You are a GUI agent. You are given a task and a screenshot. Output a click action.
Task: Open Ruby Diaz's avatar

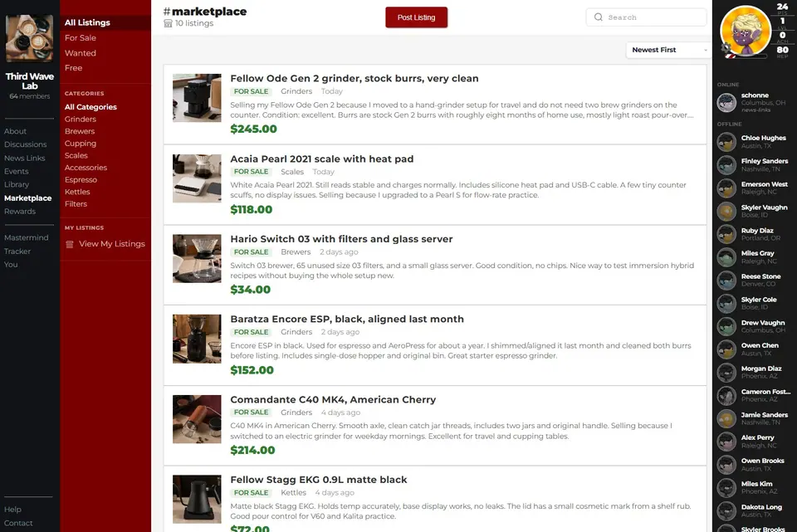[x=726, y=234]
